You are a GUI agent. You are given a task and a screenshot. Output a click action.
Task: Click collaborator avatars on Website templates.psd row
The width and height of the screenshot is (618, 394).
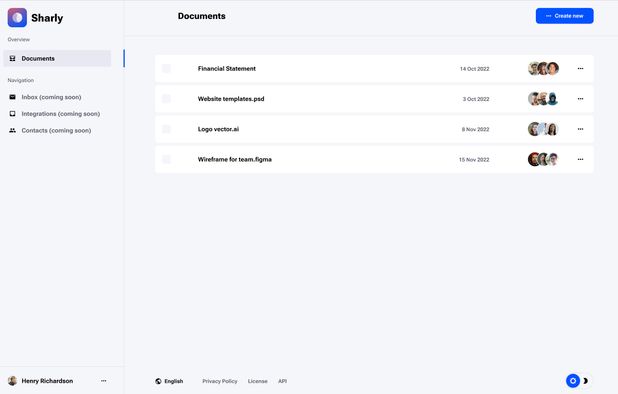click(x=544, y=99)
